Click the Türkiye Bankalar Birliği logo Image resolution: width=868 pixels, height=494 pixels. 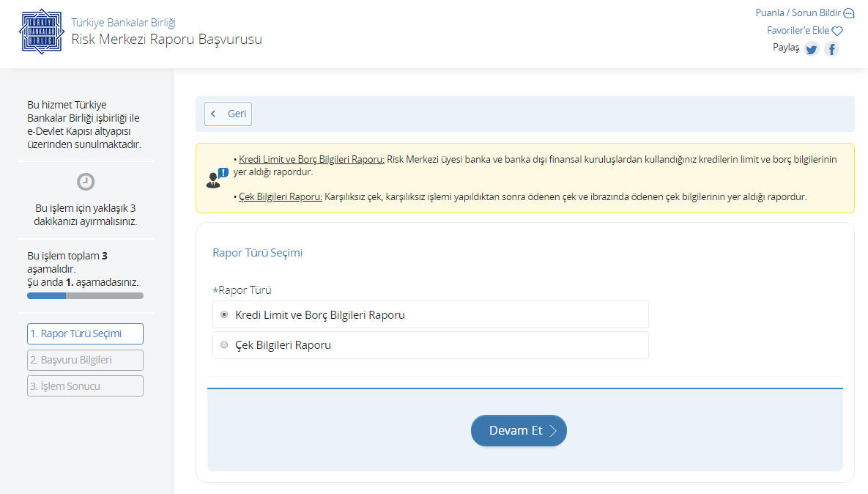[x=42, y=32]
